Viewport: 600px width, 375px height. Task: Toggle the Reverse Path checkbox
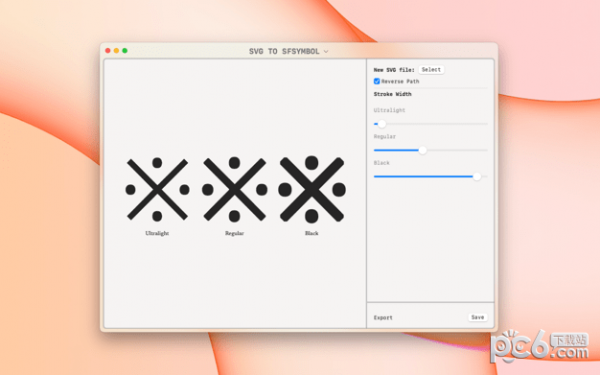377,81
